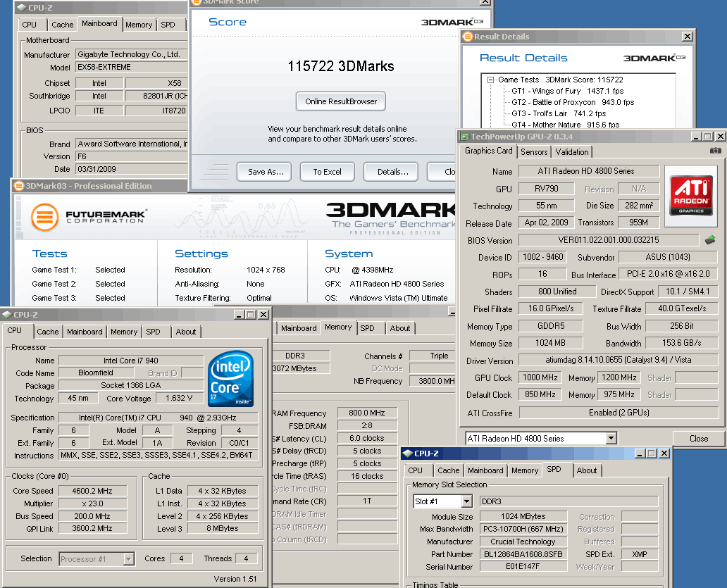Open Mainboard tab in lower-left CPU-Z
This screenshot has width=727, height=588.
click(x=85, y=332)
